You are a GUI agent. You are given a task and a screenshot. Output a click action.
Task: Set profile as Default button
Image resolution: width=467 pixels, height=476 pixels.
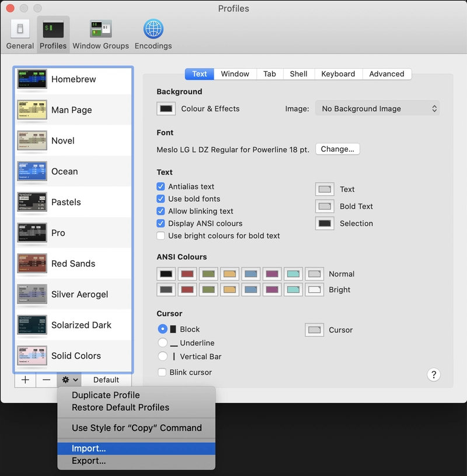[x=106, y=380]
